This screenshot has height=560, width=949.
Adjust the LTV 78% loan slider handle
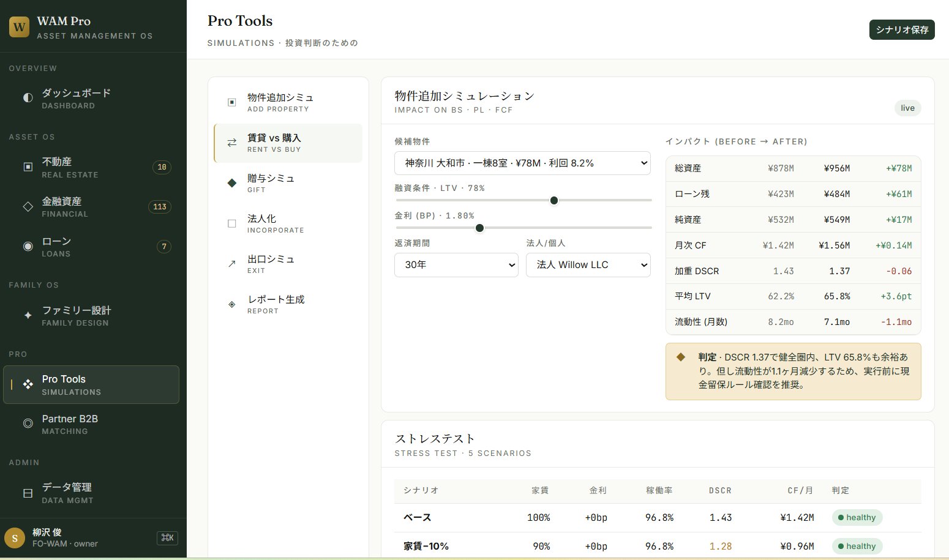pyautogui.click(x=554, y=201)
